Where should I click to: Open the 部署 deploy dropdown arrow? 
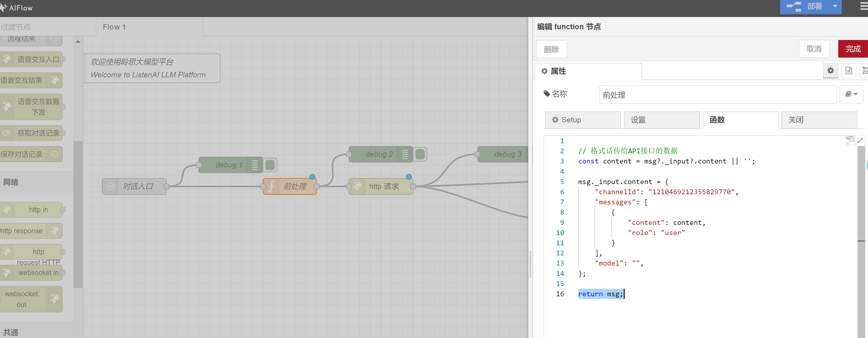tap(835, 6)
